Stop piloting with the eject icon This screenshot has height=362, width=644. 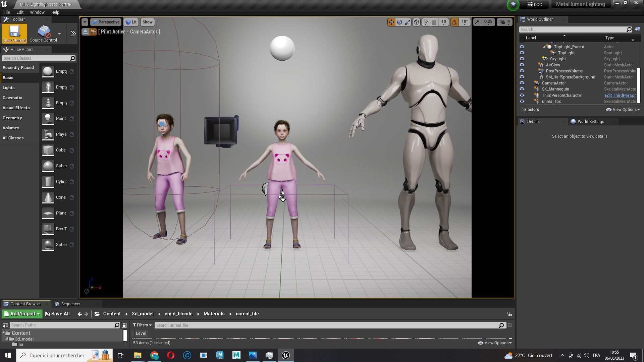coord(85,32)
